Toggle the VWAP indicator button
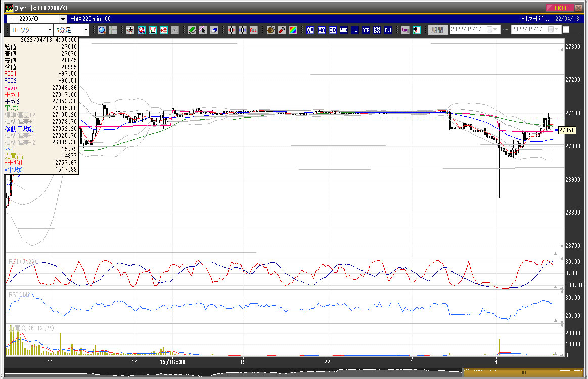This screenshot has width=588, height=379. pyautogui.click(x=310, y=30)
